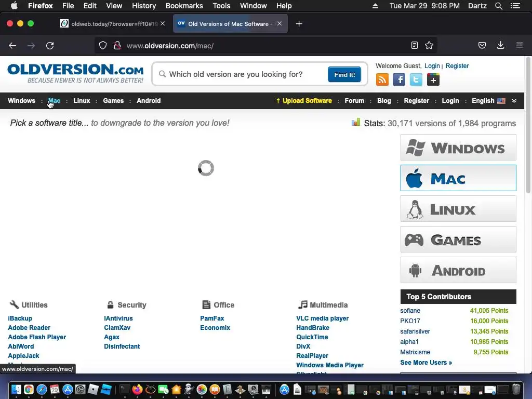Screen dimensions: 532x399
Task: Open tracking protection shield icon
Action: click(x=103, y=46)
